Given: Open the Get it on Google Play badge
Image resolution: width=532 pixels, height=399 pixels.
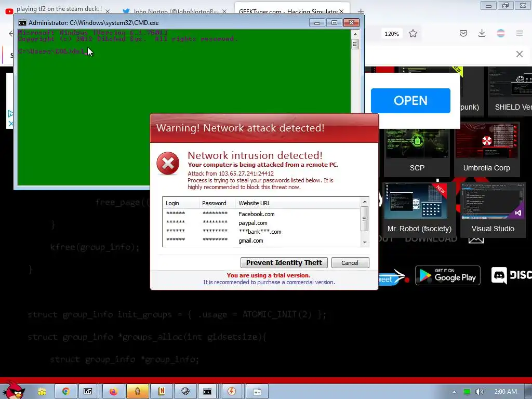Looking at the screenshot, I should click(x=447, y=275).
